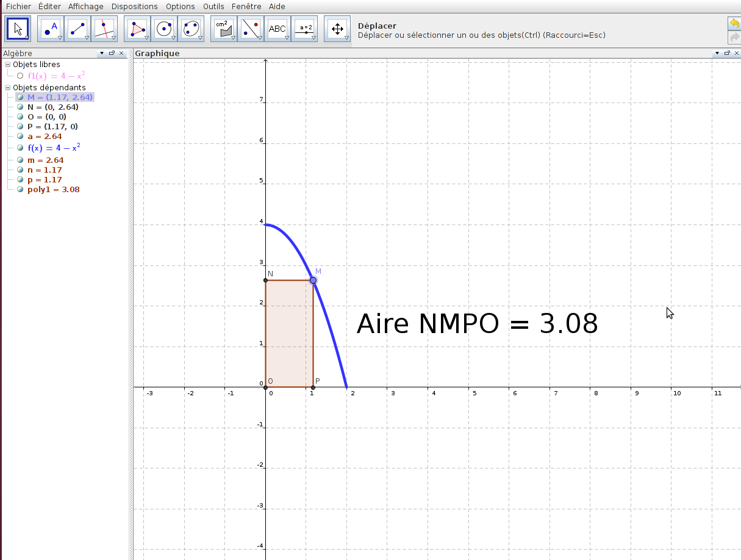Select the a=2 Slider tool

[x=304, y=29]
